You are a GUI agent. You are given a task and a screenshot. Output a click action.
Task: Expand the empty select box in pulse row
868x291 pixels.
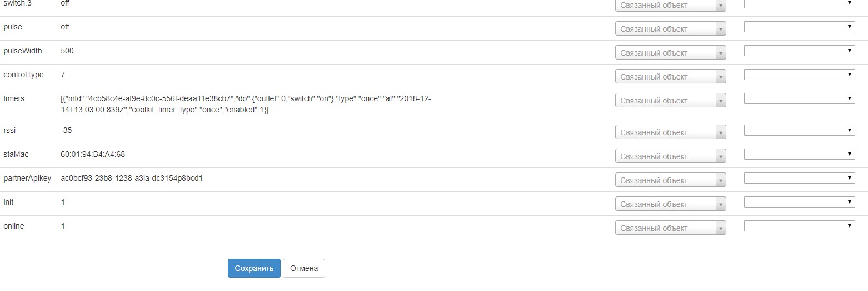[799, 27]
